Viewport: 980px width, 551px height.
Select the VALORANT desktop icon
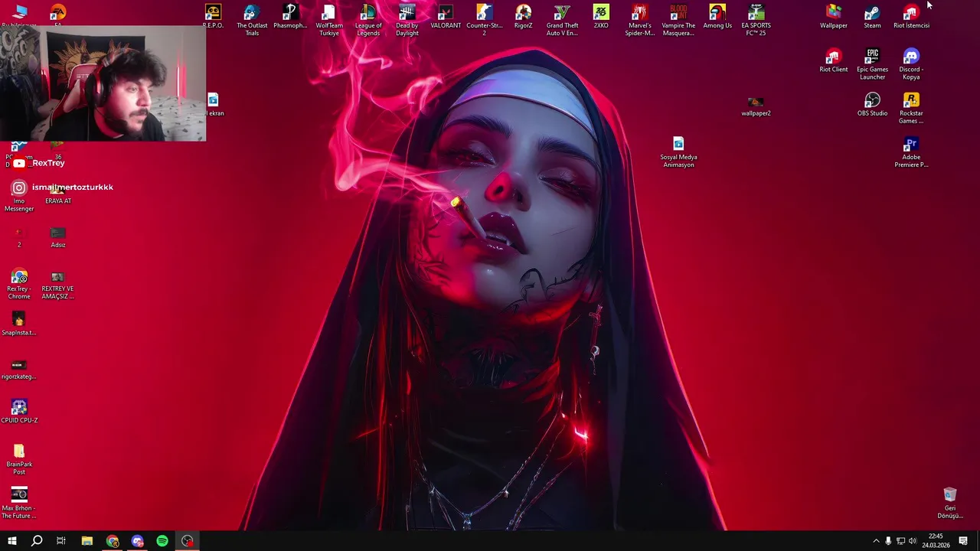[x=446, y=17]
